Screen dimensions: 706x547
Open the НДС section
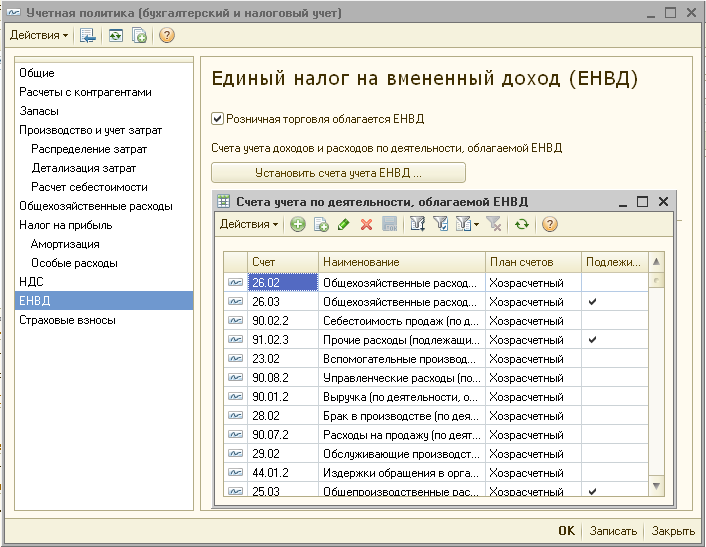[31, 282]
